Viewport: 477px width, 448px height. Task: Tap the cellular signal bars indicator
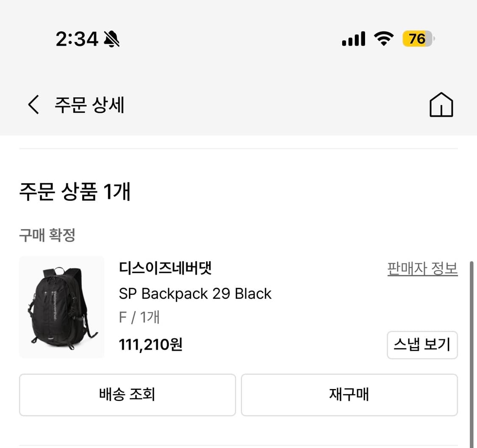tap(353, 39)
